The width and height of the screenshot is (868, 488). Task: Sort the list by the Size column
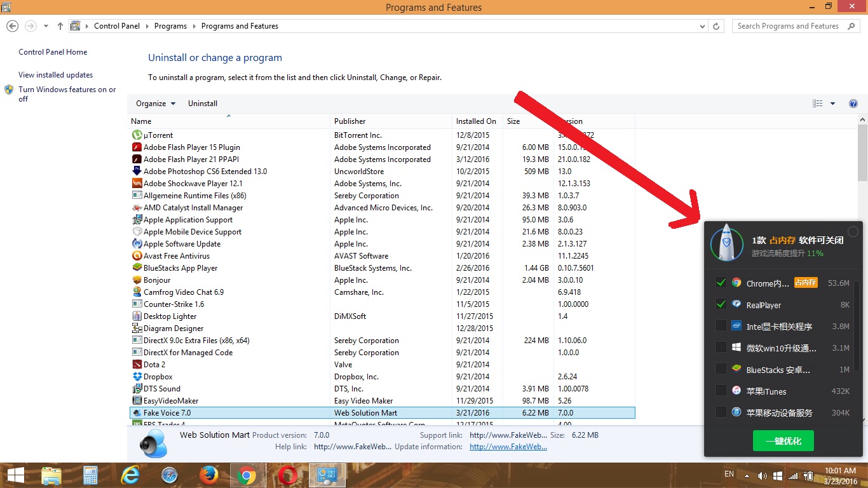(x=527, y=121)
